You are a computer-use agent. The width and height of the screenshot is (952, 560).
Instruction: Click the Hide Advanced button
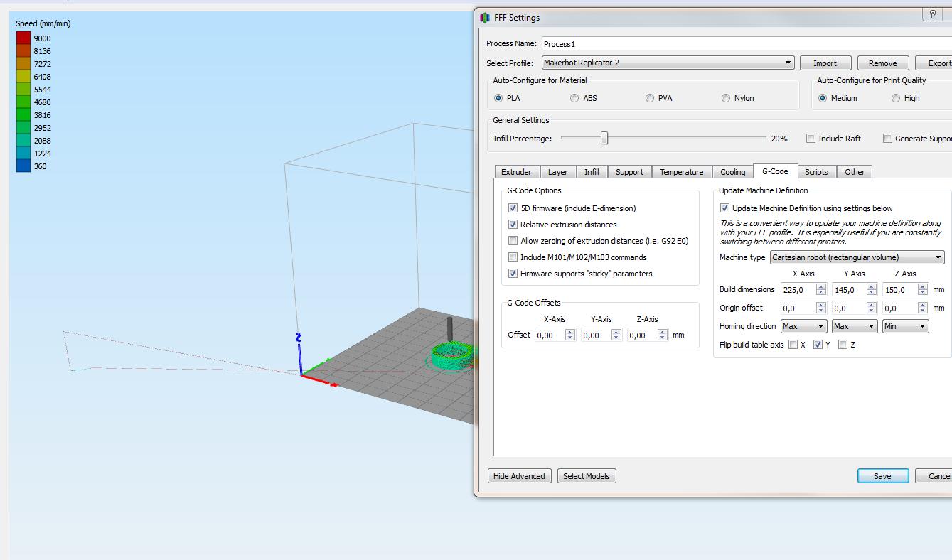519,476
